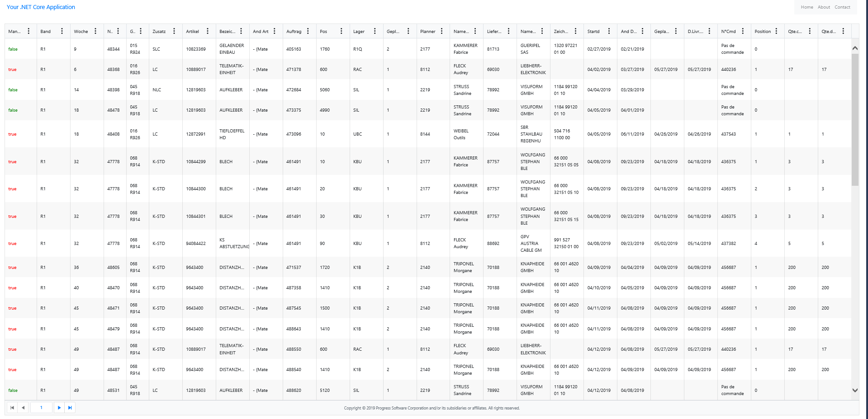Open the Band column menu icon

click(x=62, y=31)
